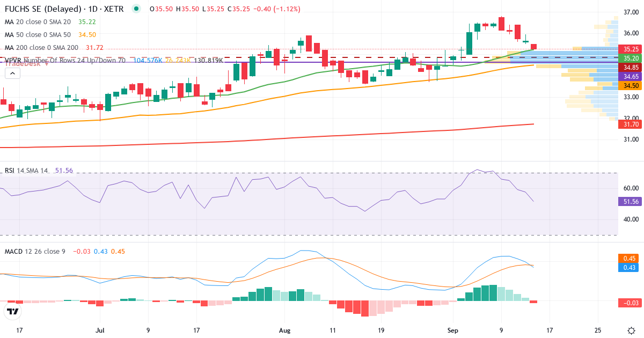The image size is (644, 338).
Task: Click the MA 20 value 35.22
Action: [x=87, y=22]
